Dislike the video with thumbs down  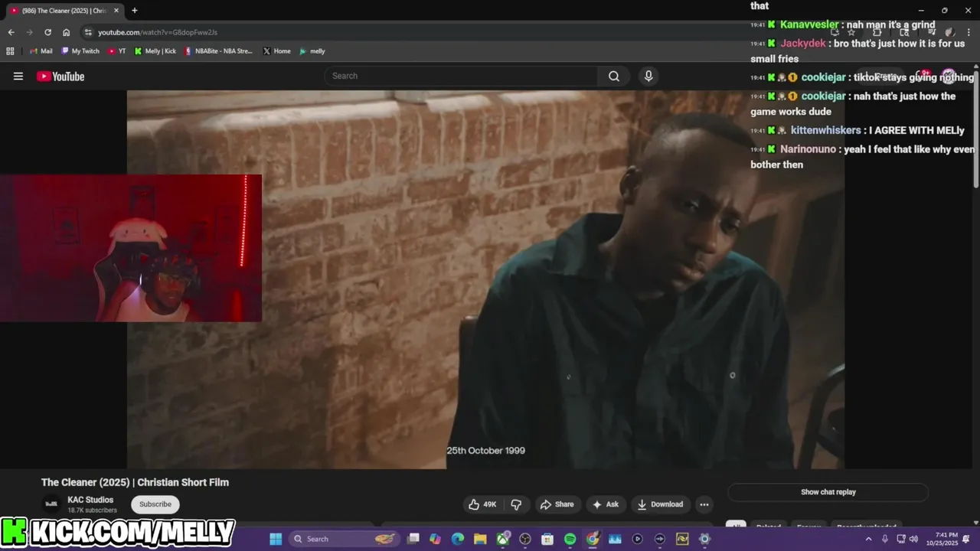point(517,504)
